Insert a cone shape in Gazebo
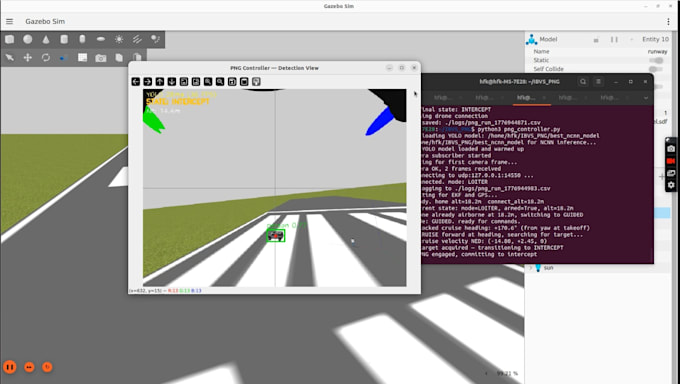The image size is (680, 384). click(x=46, y=39)
